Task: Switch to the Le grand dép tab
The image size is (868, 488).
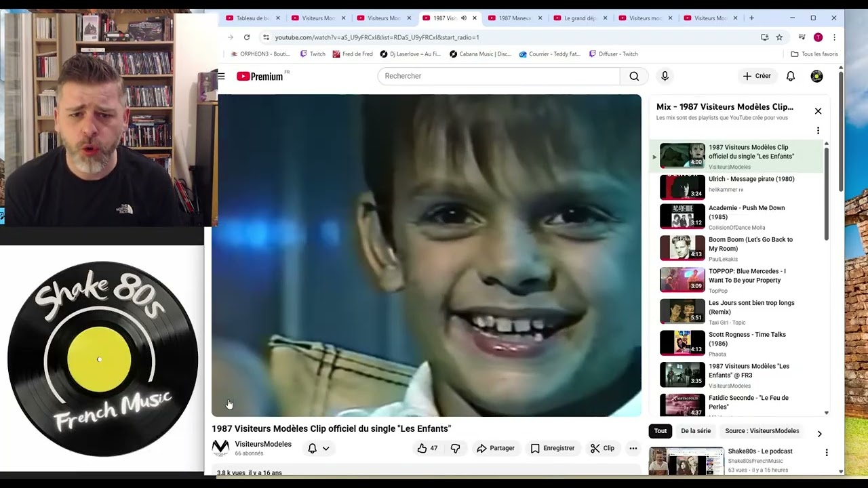Action: (580, 18)
